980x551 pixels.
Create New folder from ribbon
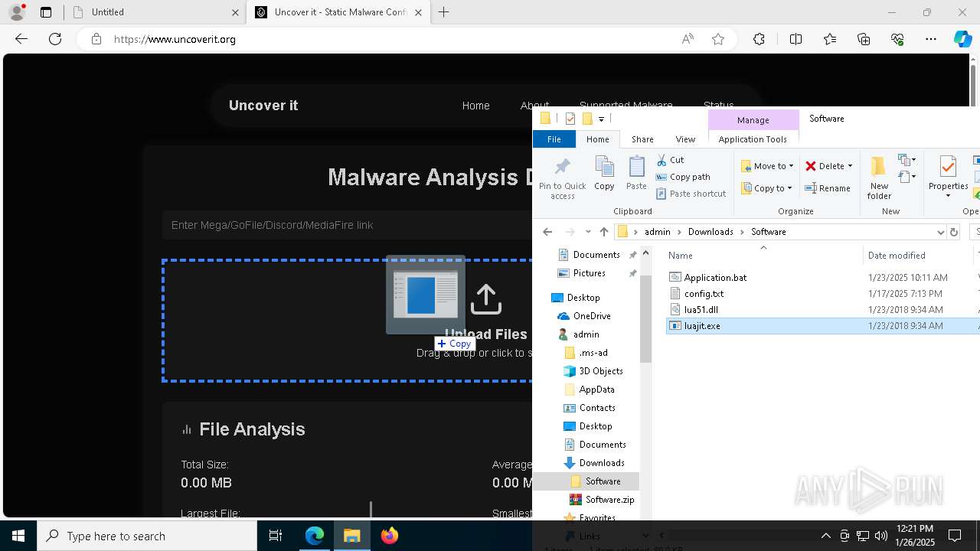click(x=879, y=178)
